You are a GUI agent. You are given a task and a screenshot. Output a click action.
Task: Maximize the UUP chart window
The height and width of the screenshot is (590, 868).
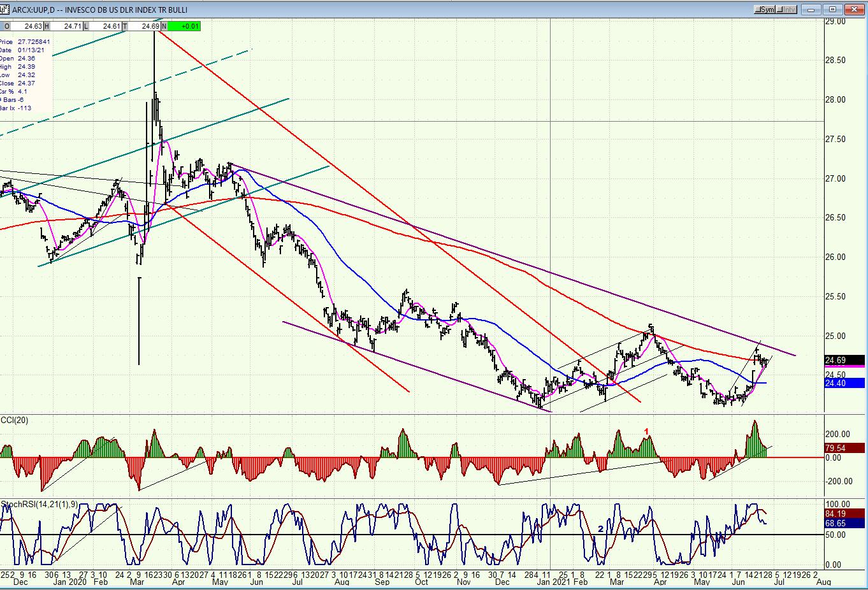point(832,10)
